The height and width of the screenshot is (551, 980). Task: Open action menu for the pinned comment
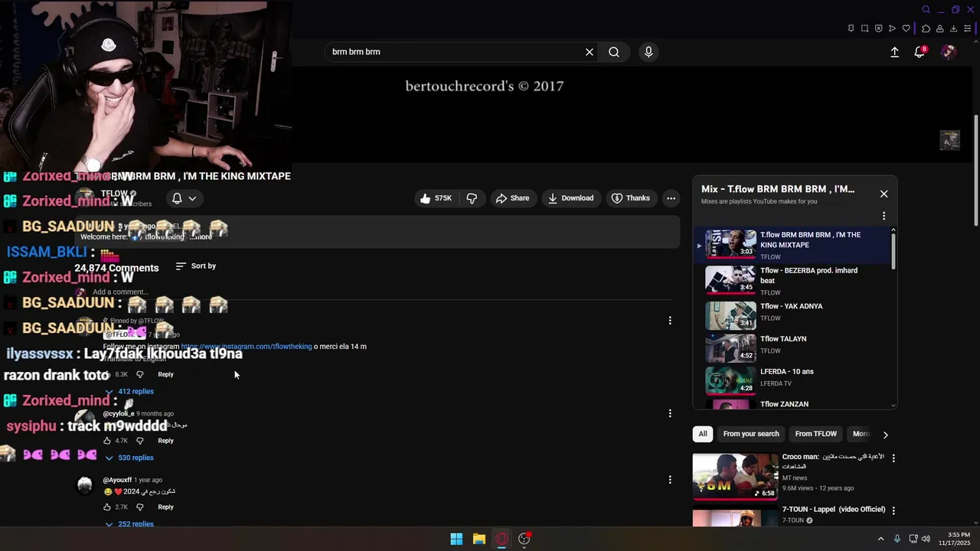[x=670, y=321]
